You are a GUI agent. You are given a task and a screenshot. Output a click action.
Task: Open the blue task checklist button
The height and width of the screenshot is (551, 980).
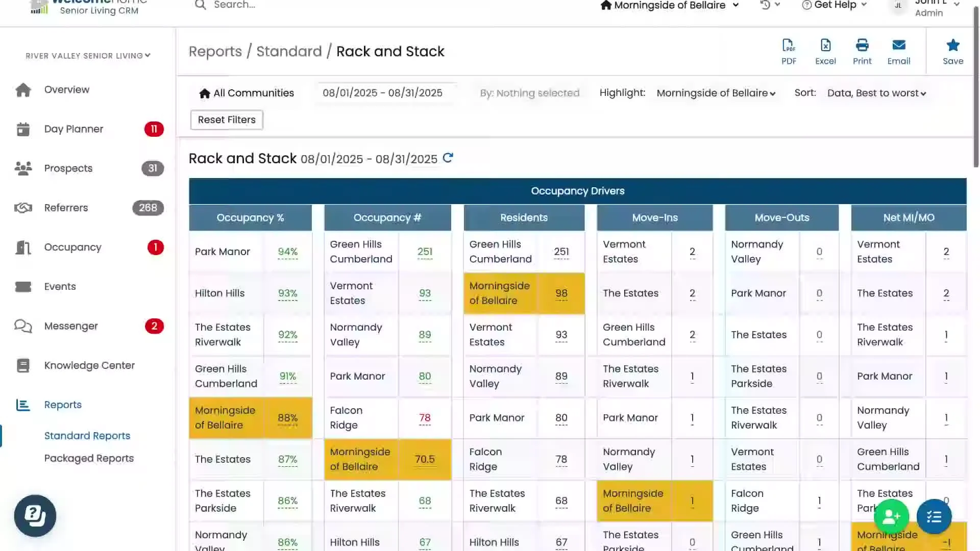(934, 516)
